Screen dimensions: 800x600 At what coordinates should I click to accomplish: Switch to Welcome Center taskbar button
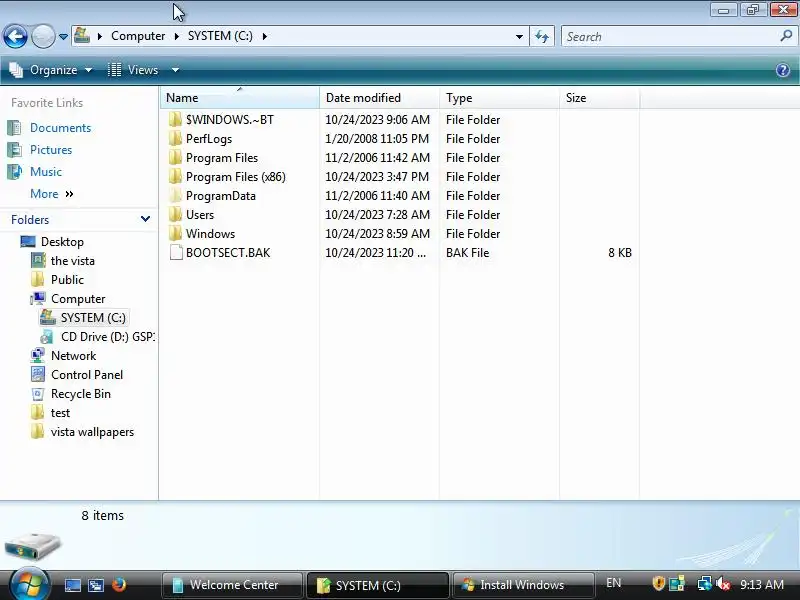click(232, 585)
